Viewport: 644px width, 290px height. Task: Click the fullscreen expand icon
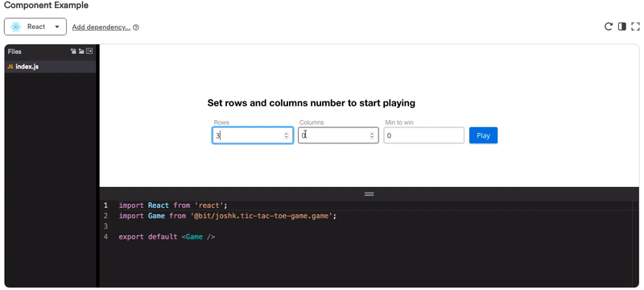[635, 27]
